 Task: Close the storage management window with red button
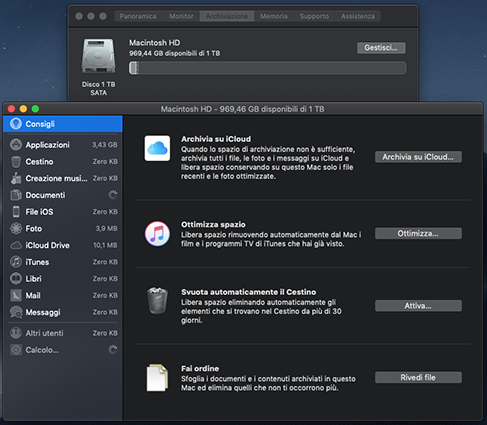pos(11,109)
